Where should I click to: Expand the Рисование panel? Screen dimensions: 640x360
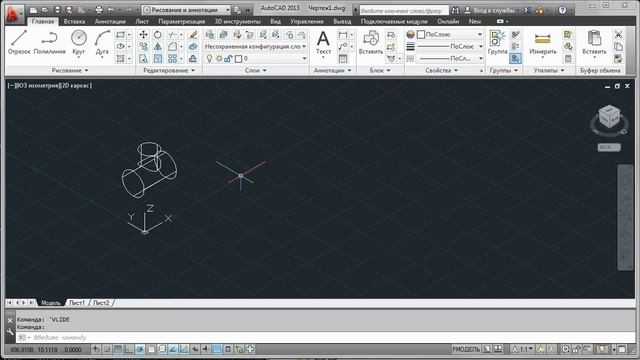point(70,71)
